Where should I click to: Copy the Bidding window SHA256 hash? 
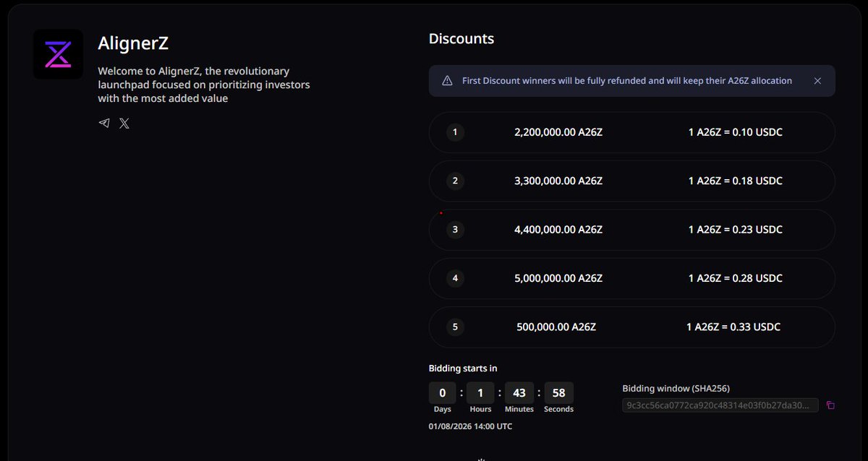click(830, 405)
